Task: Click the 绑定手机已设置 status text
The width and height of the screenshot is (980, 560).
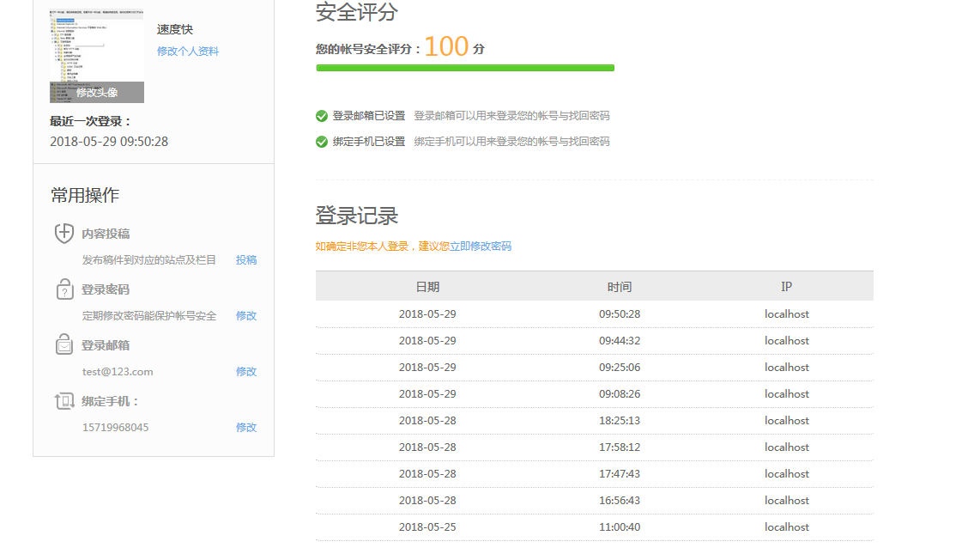Action: [x=369, y=142]
